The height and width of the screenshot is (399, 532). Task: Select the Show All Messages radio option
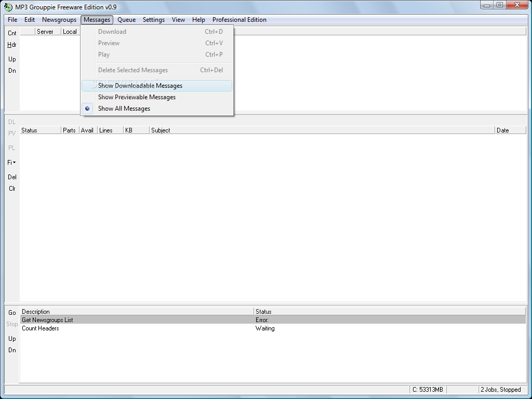(157, 109)
